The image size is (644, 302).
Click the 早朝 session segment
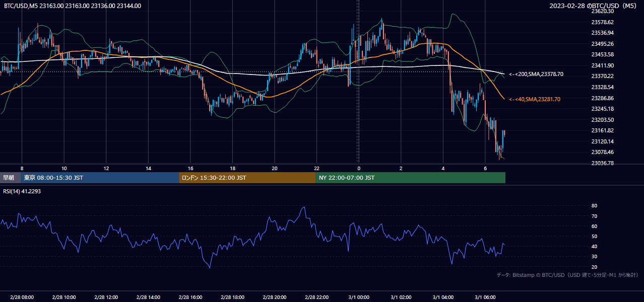click(10, 178)
